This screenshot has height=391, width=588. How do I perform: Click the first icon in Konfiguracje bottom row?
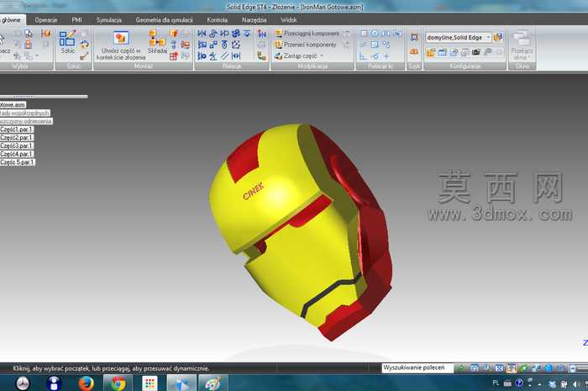pyautogui.click(x=431, y=52)
